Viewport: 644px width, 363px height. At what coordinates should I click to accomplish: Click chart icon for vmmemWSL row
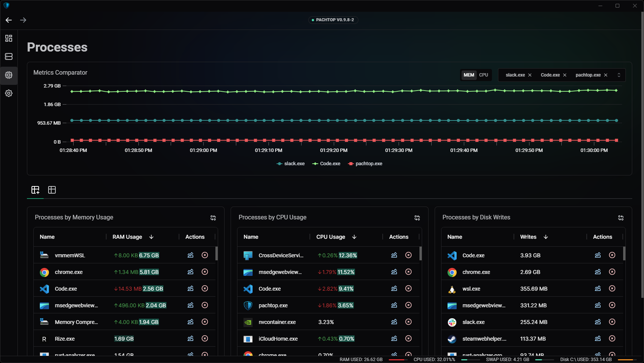pyautogui.click(x=190, y=255)
